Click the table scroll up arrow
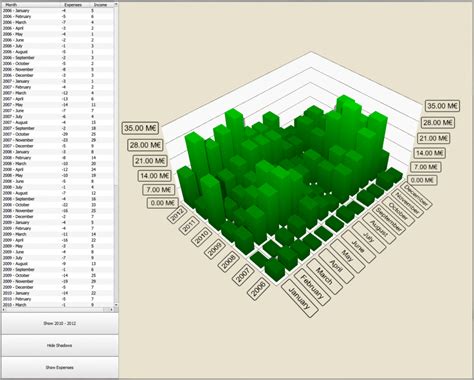 pyautogui.click(x=116, y=4)
